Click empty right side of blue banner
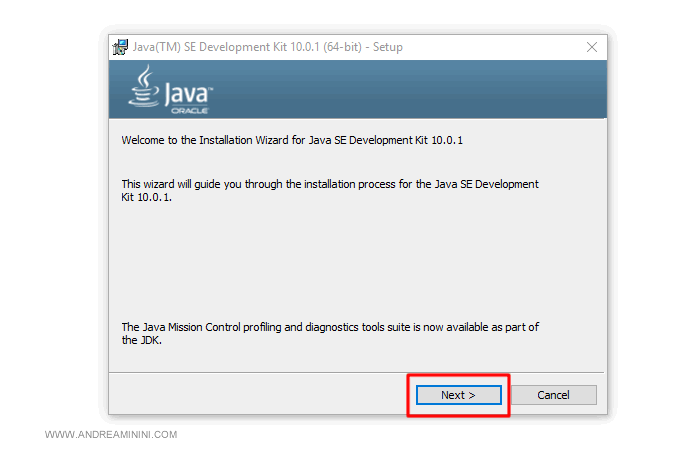Screen dimensions: 700x450 [x=450, y=90]
